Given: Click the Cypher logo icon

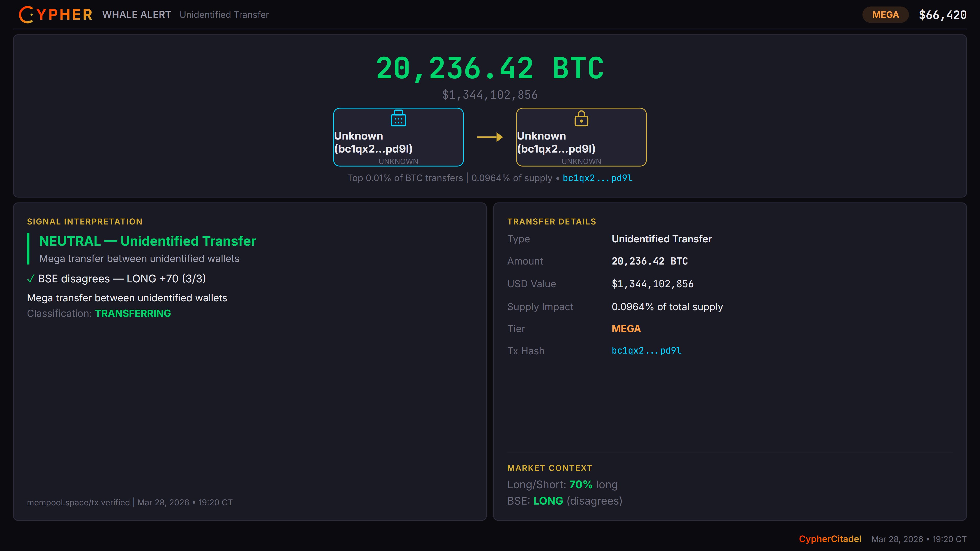Looking at the screenshot, I should click(x=26, y=15).
